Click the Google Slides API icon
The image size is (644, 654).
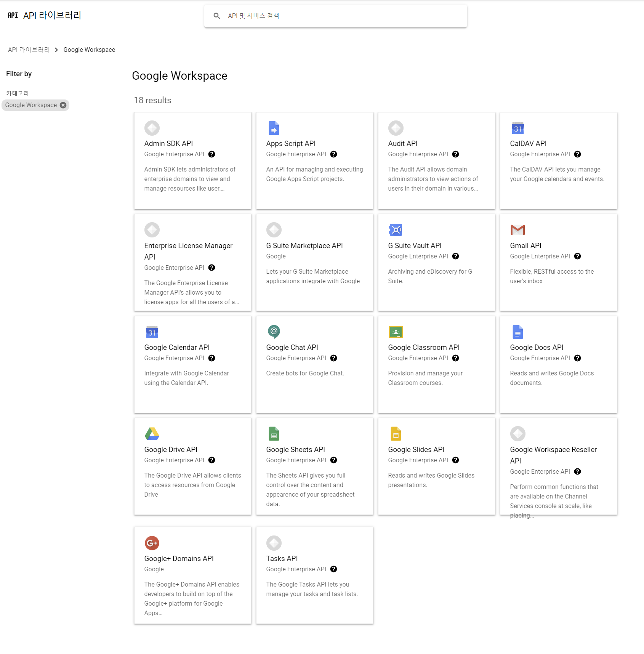[396, 434]
